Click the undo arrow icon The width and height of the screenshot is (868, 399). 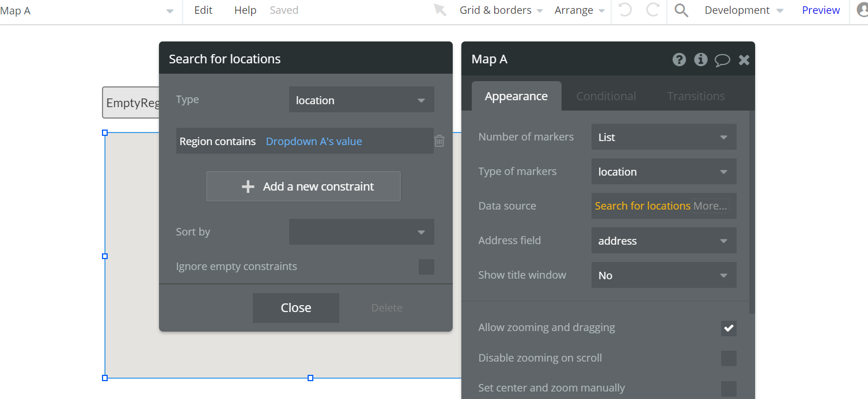tap(625, 10)
